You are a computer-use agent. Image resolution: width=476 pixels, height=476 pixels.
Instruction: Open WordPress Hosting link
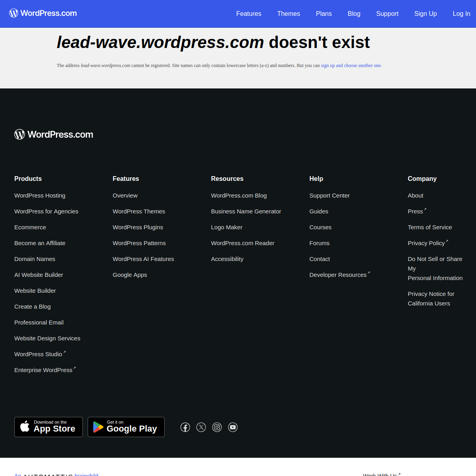tap(40, 196)
